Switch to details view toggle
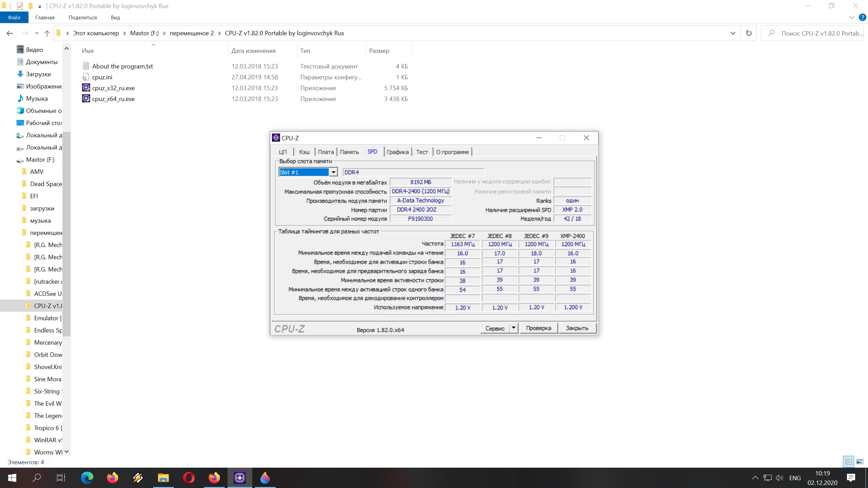The height and width of the screenshot is (488, 868). point(849,462)
